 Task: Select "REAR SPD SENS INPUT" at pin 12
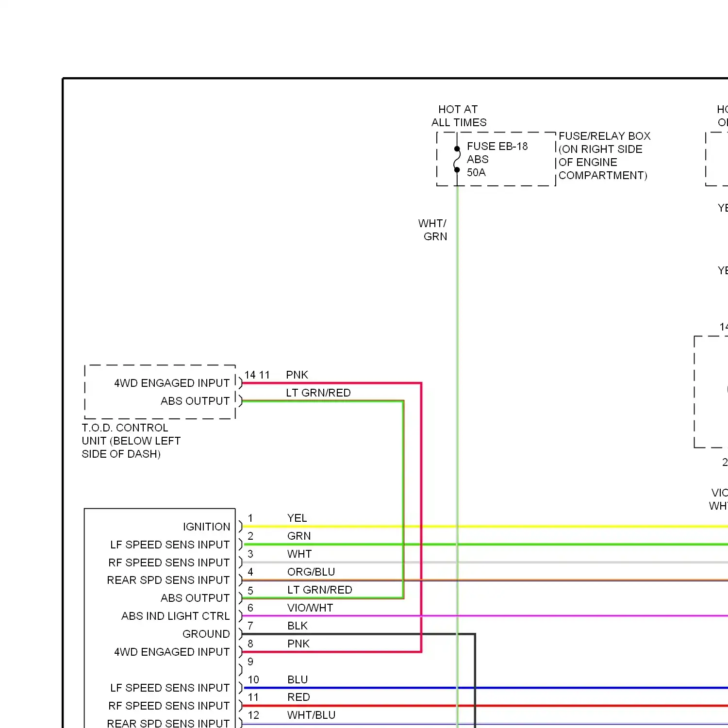[168, 723]
